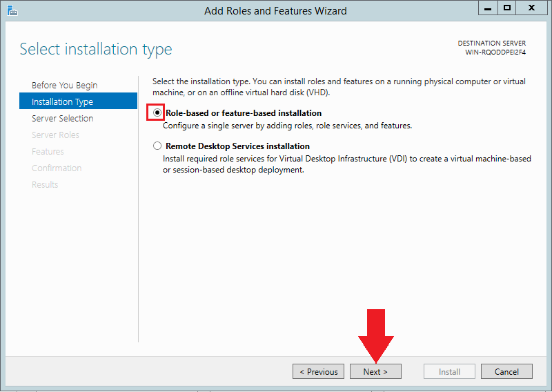The image size is (552, 392).
Task: Click the wizard title bar text
Action: 275,10
